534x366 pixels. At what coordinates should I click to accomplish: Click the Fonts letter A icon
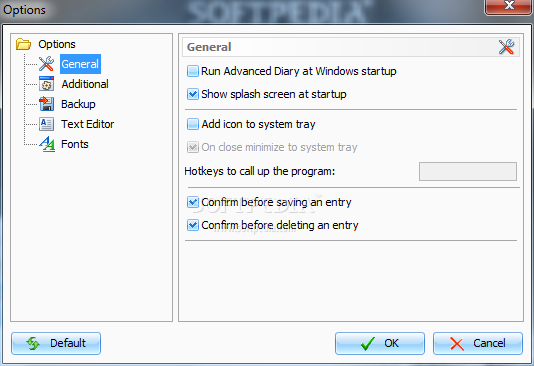[x=47, y=144]
